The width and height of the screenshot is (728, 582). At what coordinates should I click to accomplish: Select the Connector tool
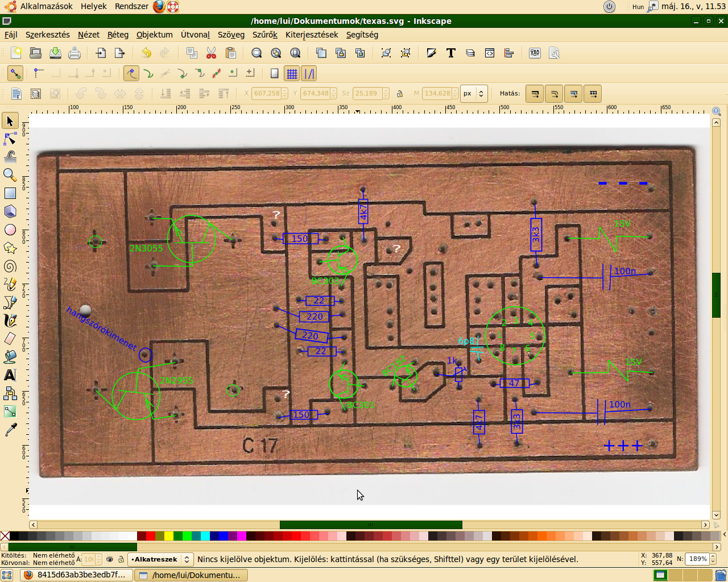10,393
